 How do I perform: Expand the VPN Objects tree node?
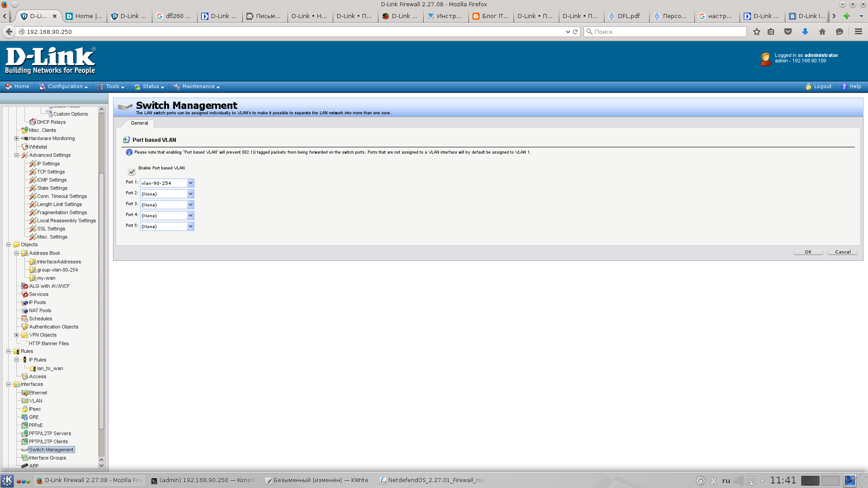coord(17,335)
